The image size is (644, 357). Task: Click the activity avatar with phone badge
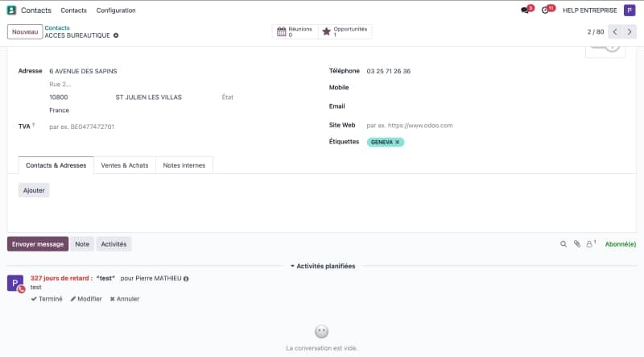coord(16,284)
